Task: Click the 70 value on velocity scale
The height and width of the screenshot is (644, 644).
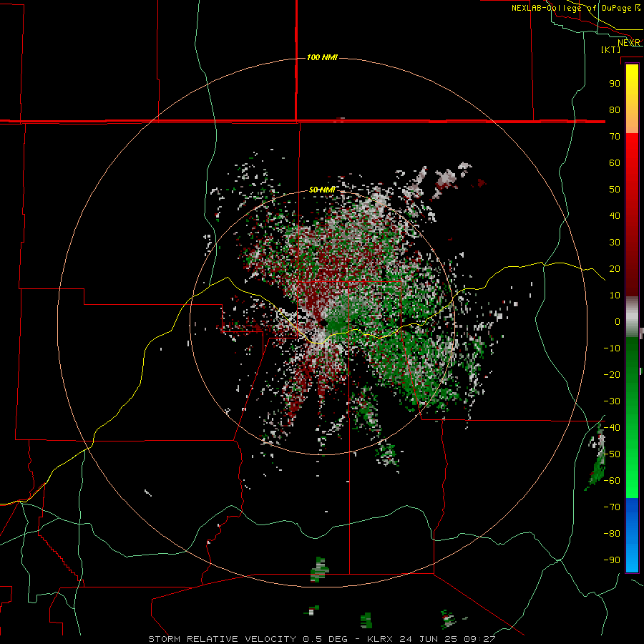Action: coord(615,137)
